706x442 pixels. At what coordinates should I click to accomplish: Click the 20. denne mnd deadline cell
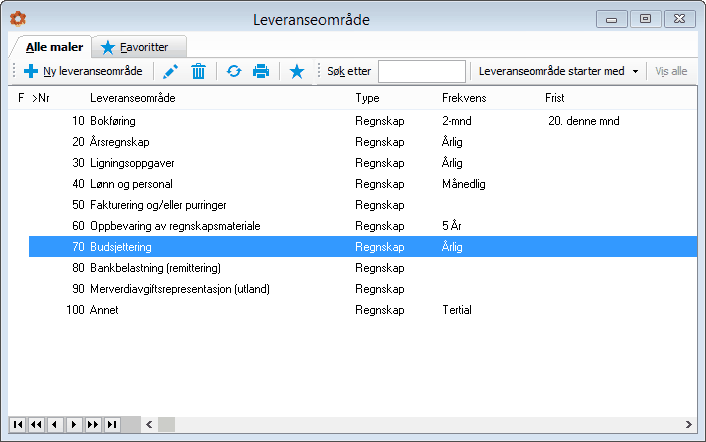click(x=584, y=121)
